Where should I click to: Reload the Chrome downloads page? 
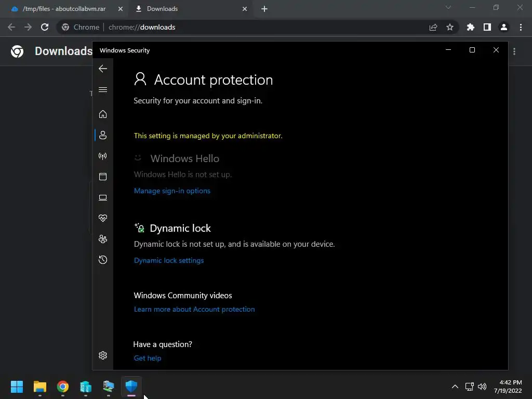pyautogui.click(x=45, y=27)
